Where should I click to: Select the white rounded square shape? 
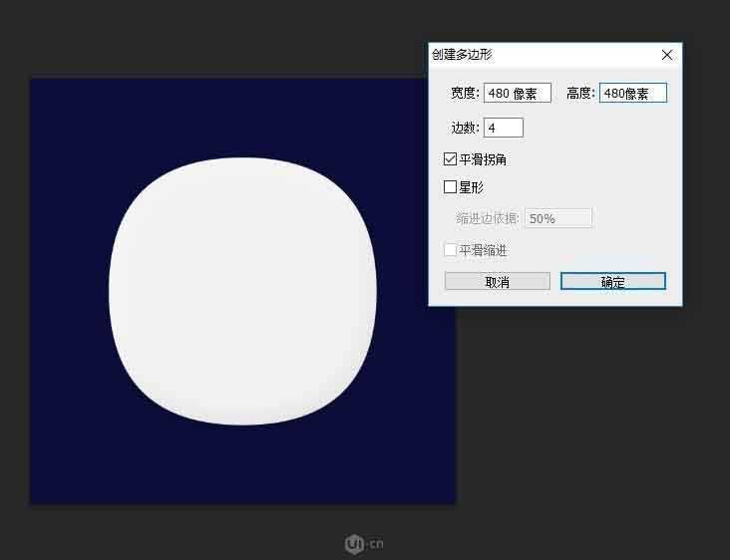[242, 298]
